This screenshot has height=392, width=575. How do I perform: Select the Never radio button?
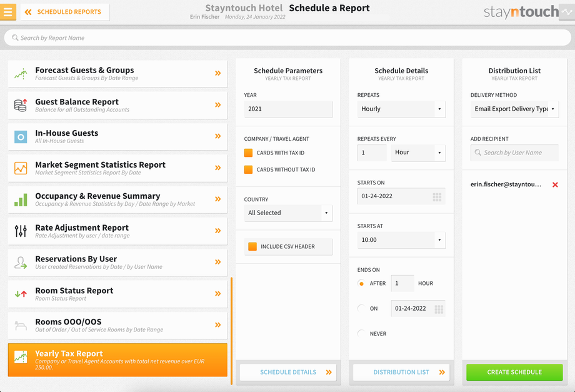(x=361, y=334)
